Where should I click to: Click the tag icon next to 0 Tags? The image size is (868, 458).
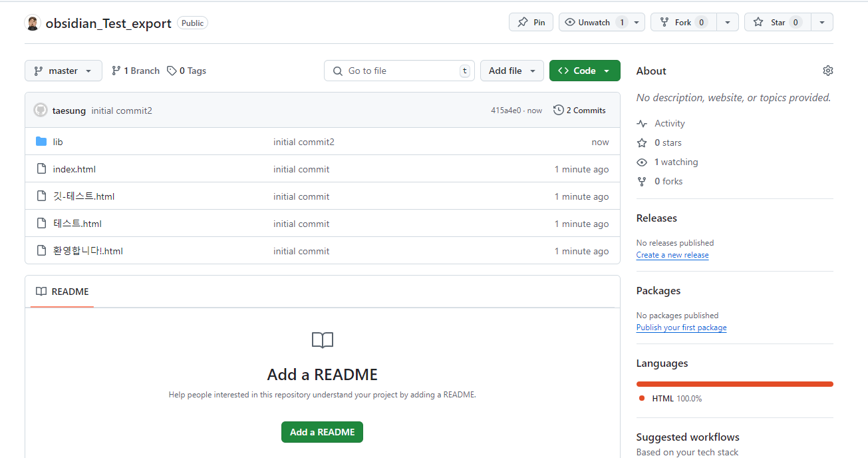pos(172,71)
